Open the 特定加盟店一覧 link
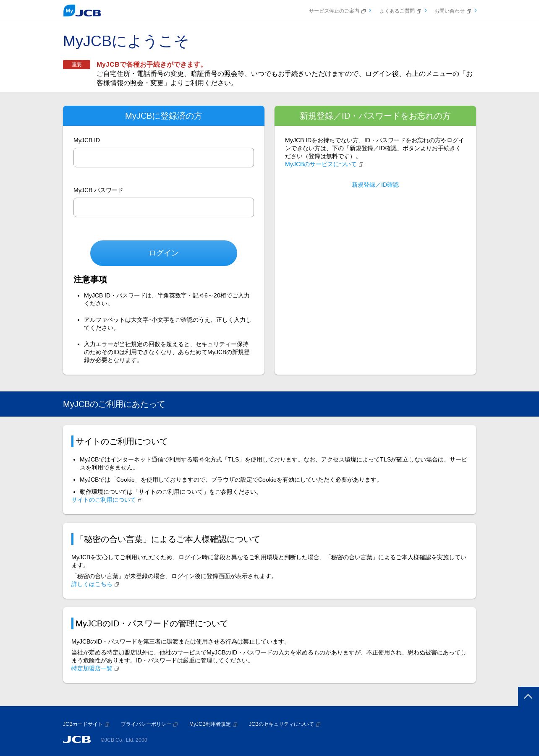This screenshot has width=539, height=756. click(92, 669)
